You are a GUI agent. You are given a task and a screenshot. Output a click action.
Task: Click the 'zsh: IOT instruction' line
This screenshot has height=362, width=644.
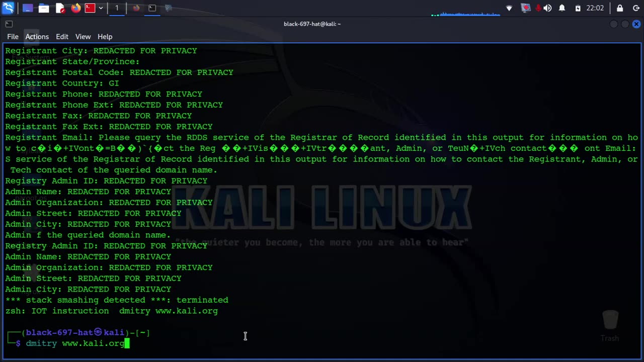[x=111, y=311]
